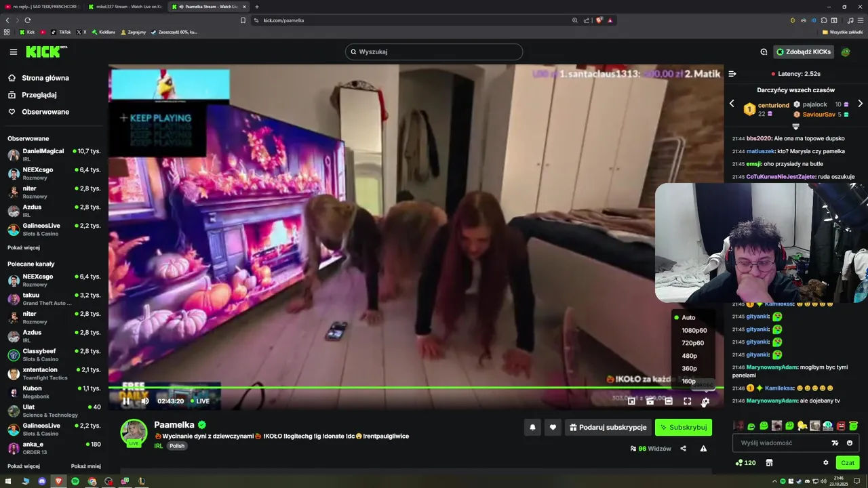The image size is (868, 488).
Task: Report the stream with warning triangle
Action: coord(703,448)
